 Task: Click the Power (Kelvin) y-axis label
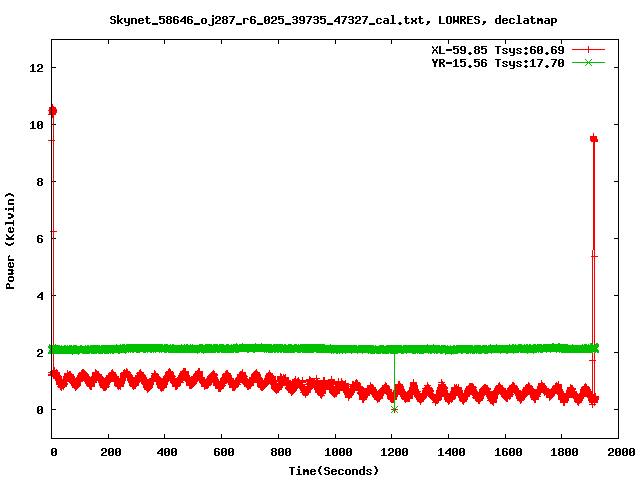tap(10, 241)
